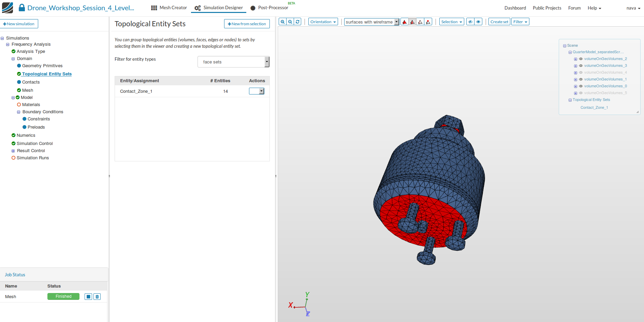Reset the viewer with refresh icon
This screenshot has width=644, height=322.
click(297, 22)
